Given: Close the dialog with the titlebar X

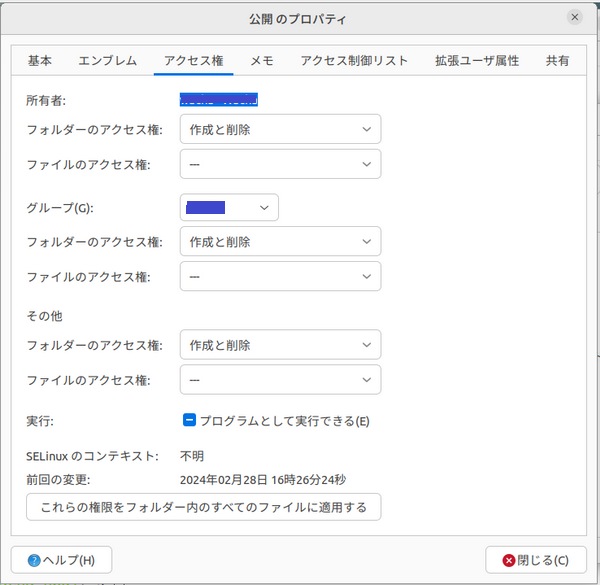Looking at the screenshot, I should pos(575,17).
